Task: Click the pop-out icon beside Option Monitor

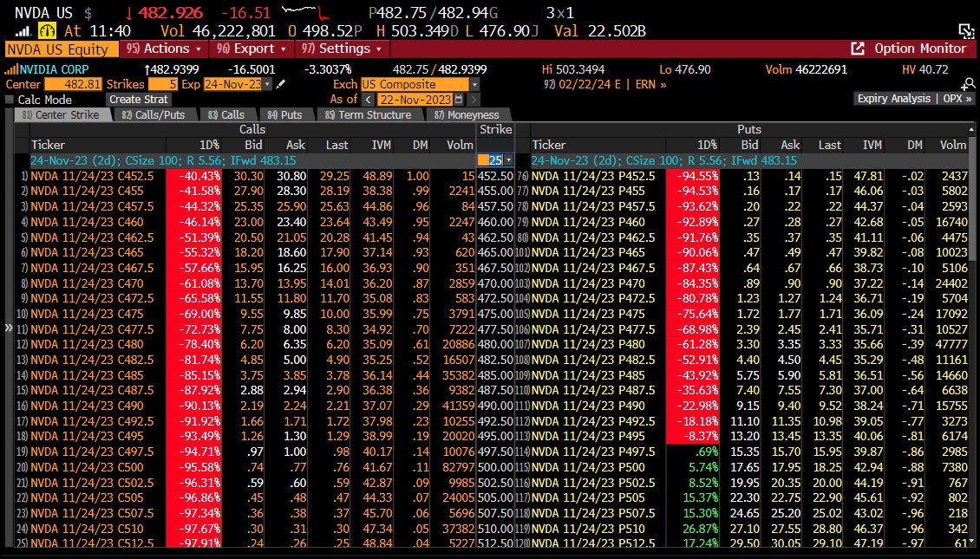Action: point(858,48)
